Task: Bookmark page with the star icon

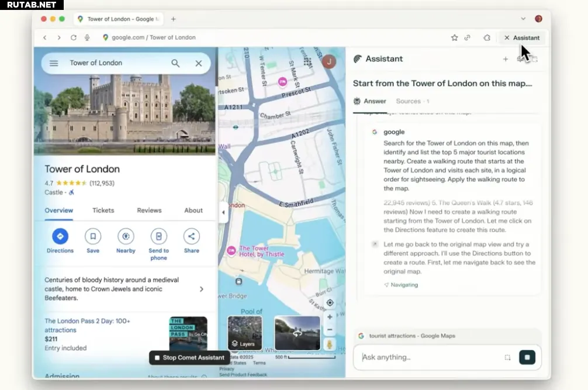Action: tap(455, 37)
